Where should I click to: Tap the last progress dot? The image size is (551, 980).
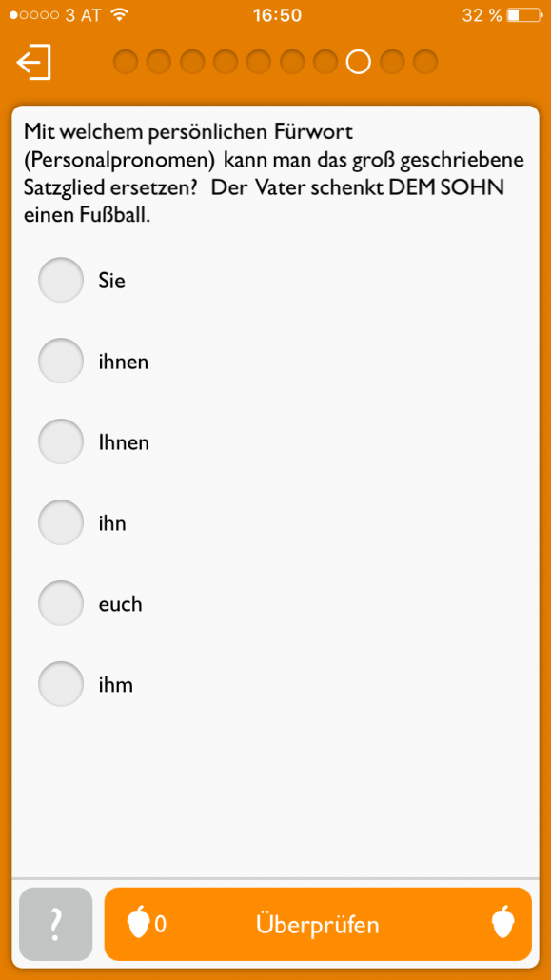click(425, 62)
